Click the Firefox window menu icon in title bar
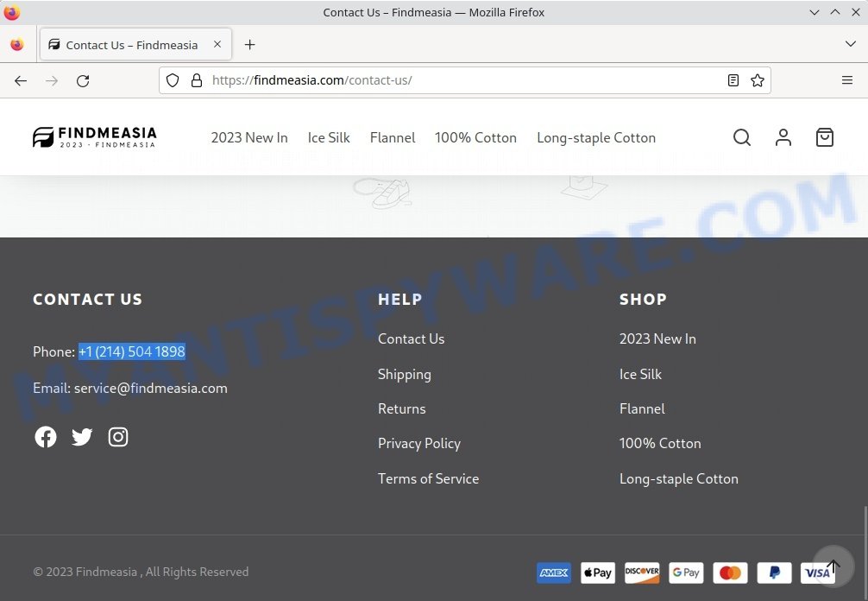Viewport: 868px width, 601px height. click(11, 12)
